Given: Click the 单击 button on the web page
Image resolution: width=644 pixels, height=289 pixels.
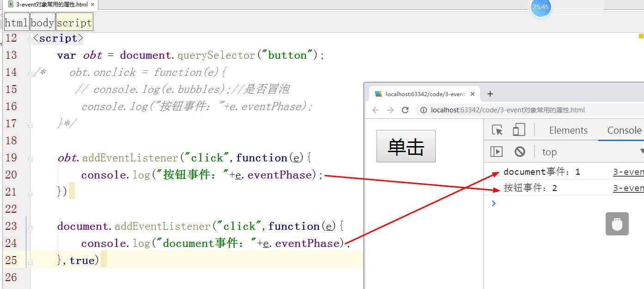Looking at the screenshot, I should pos(406,146).
